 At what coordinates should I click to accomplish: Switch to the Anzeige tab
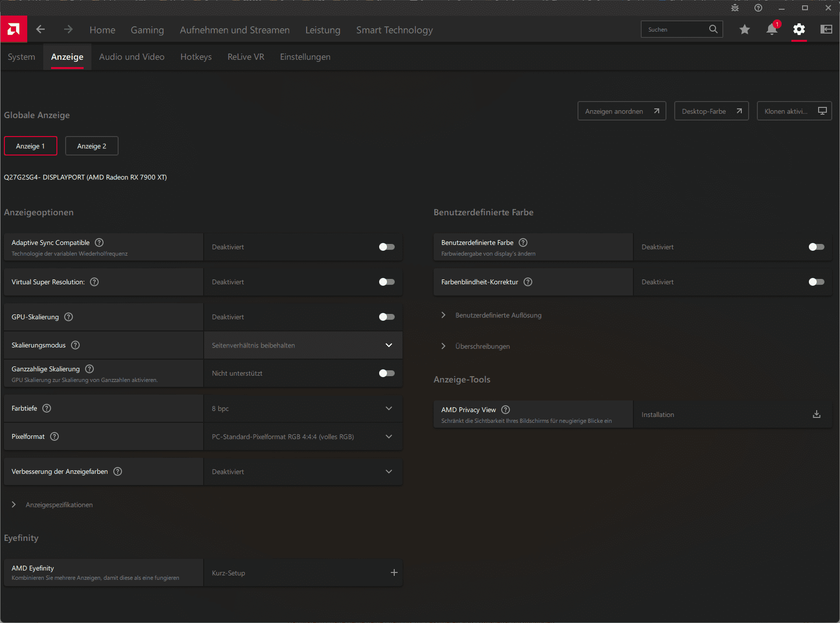(67, 57)
